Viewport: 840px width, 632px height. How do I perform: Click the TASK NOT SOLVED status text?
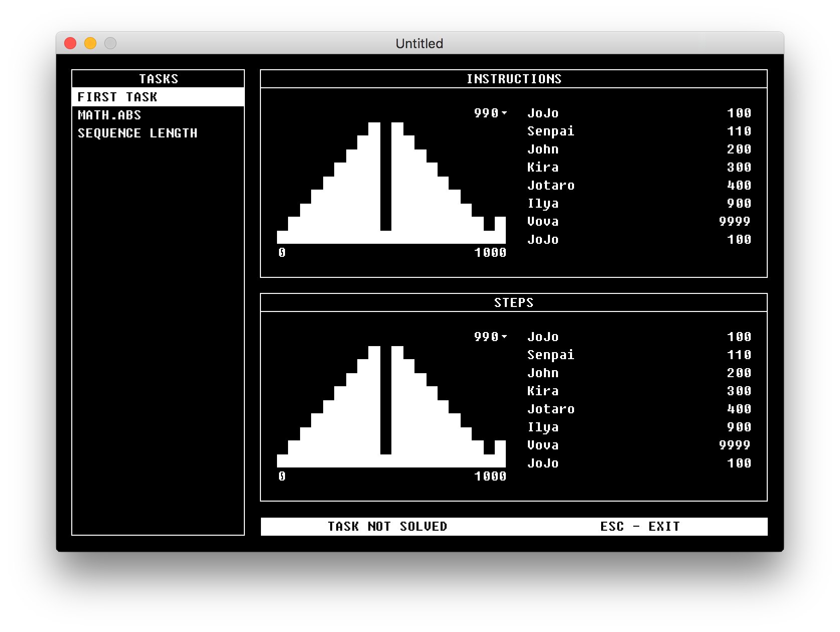tap(387, 526)
